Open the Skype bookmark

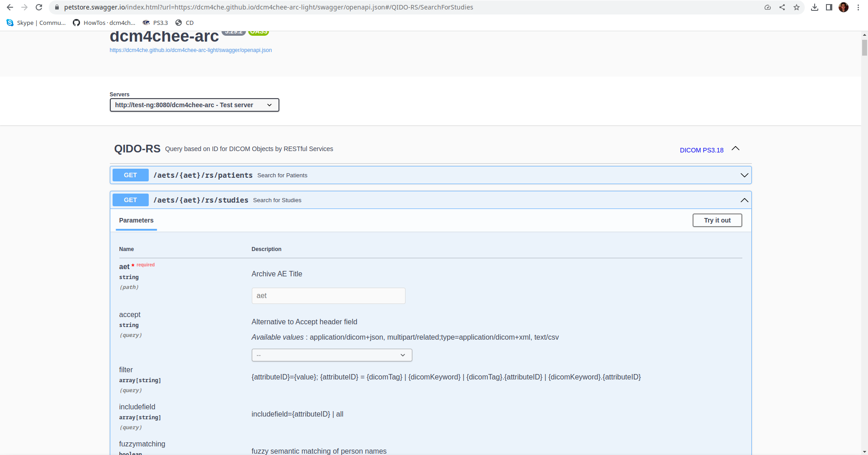tap(36, 23)
